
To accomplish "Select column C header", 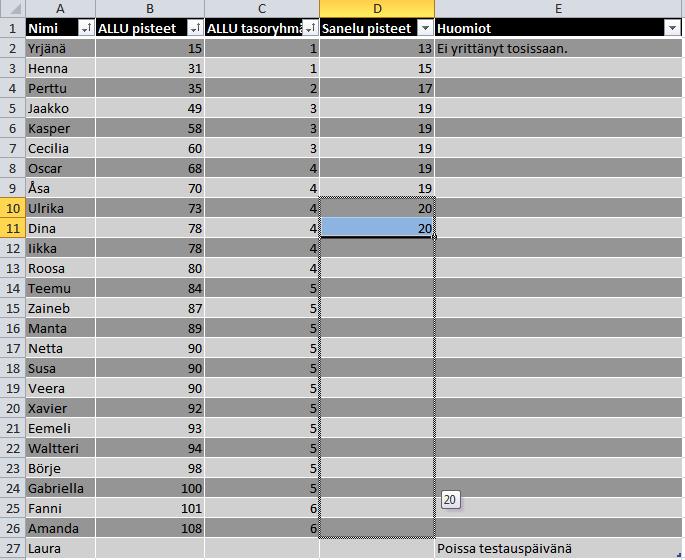I will 262,9.
